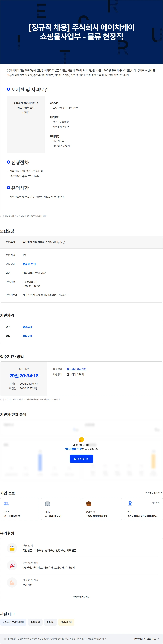Click 불법/허위/과장/오류 신고 link
The height and width of the screenshot is (644, 163).
tap(147, 639)
